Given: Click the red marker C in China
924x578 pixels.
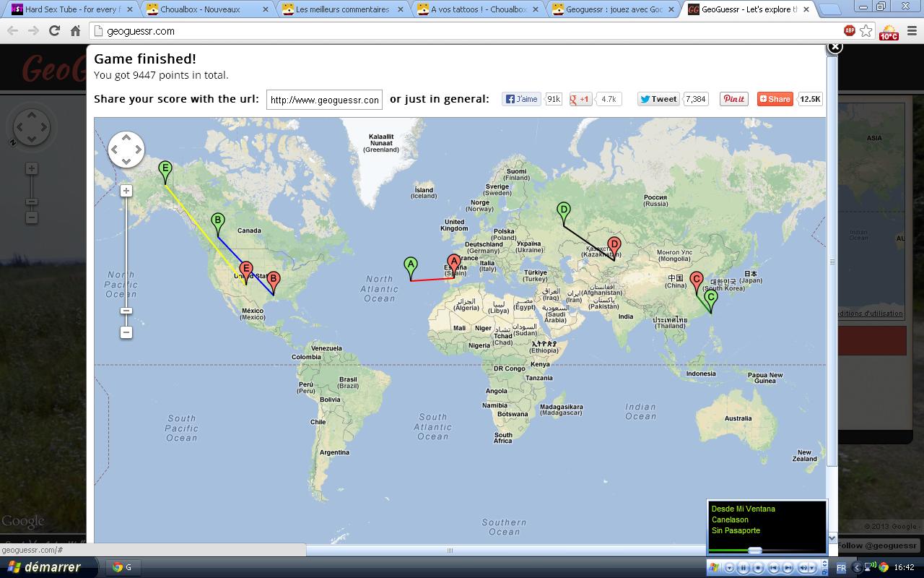Looking at the screenshot, I should tap(696, 280).
